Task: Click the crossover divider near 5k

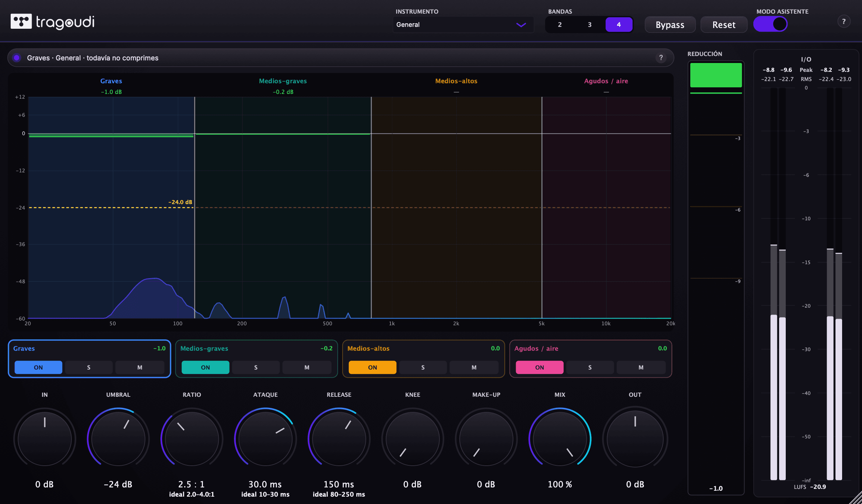Action: pos(542,207)
